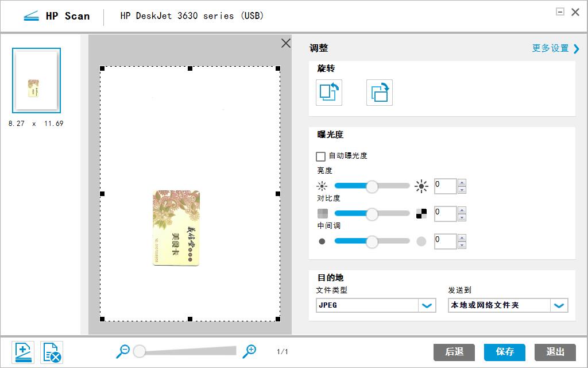Open the 文件类型 JPEG dropdown
This screenshot has height=368, width=588.
click(426, 305)
